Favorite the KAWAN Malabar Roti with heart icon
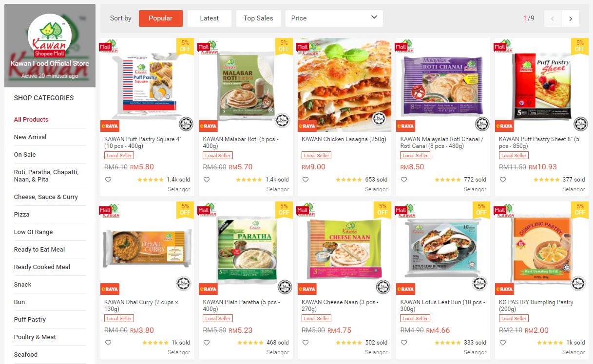This screenshot has width=593, height=364. pyautogui.click(x=207, y=180)
